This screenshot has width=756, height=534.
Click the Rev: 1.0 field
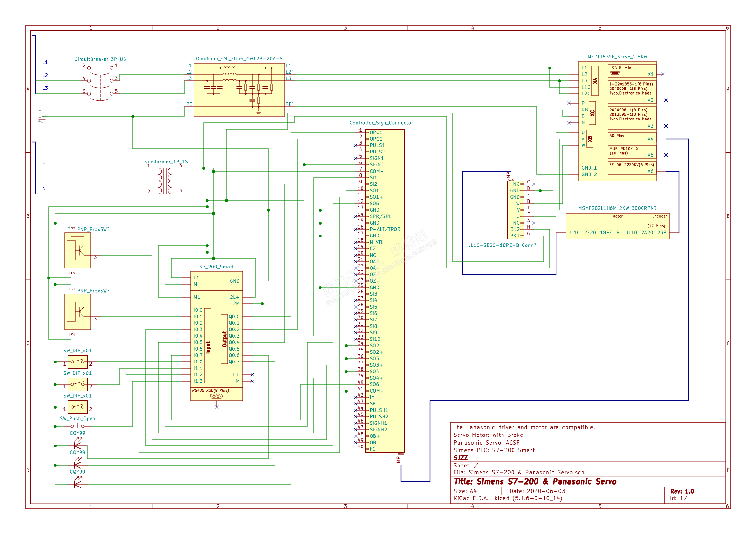click(682, 491)
